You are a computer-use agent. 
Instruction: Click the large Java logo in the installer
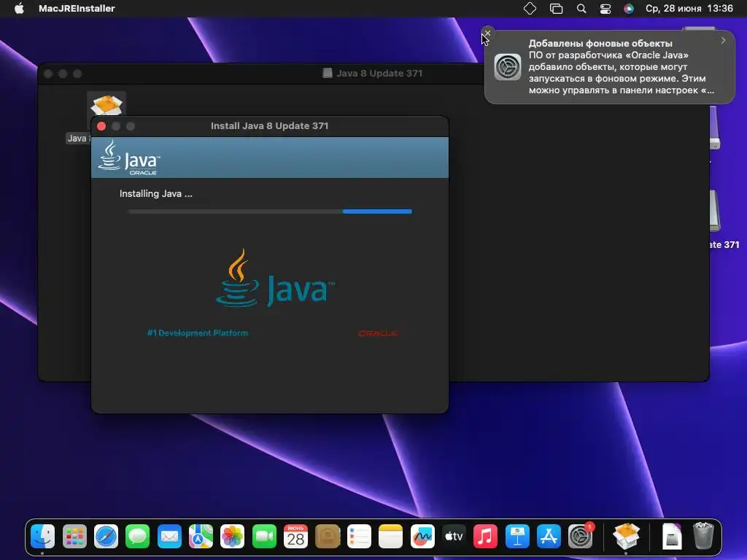(275, 278)
